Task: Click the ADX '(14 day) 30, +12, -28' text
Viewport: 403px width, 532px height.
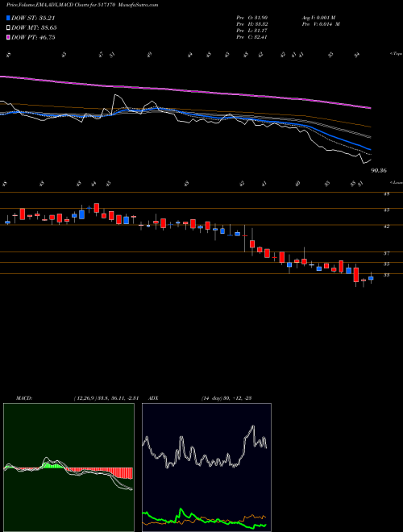Action: (226, 398)
